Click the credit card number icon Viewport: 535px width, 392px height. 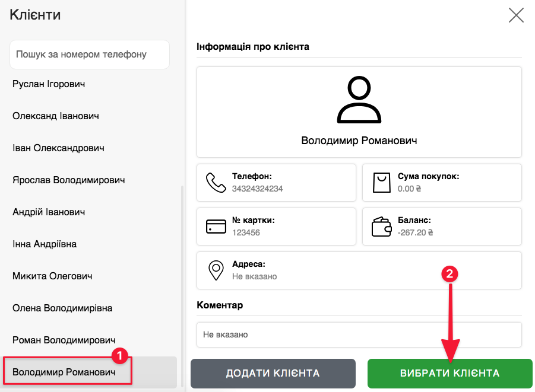click(216, 227)
